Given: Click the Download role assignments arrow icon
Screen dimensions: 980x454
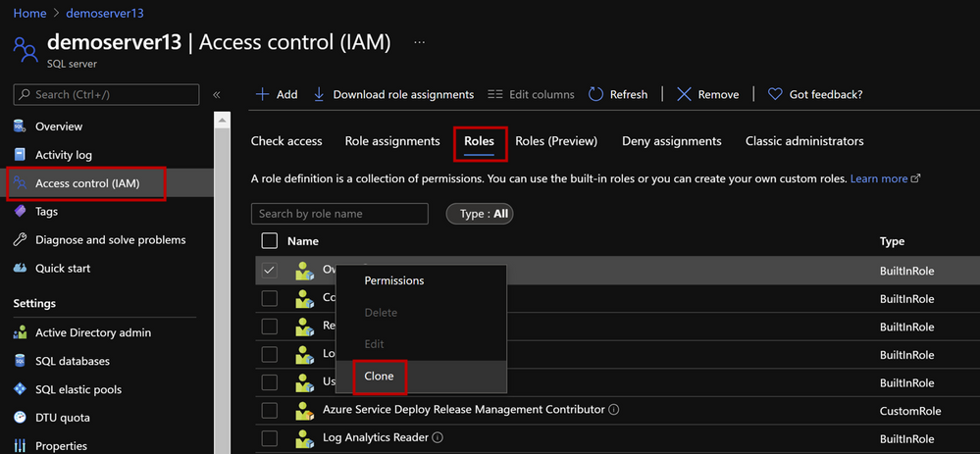Looking at the screenshot, I should click(x=319, y=94).
